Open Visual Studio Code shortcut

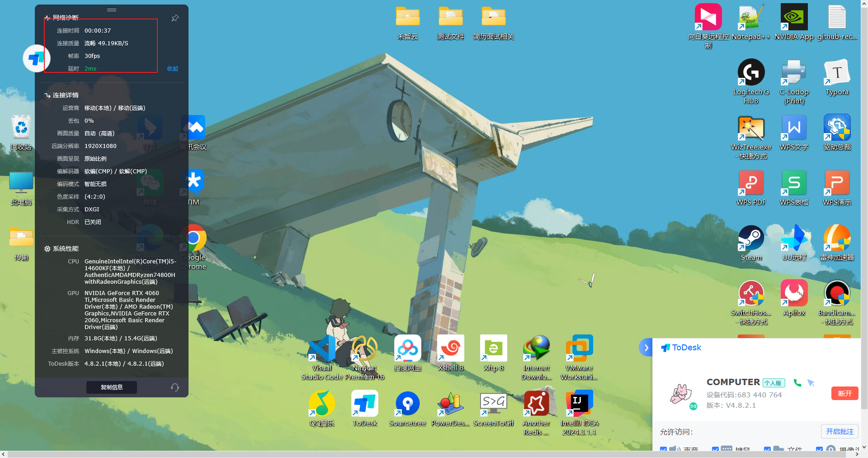[322, 358]
